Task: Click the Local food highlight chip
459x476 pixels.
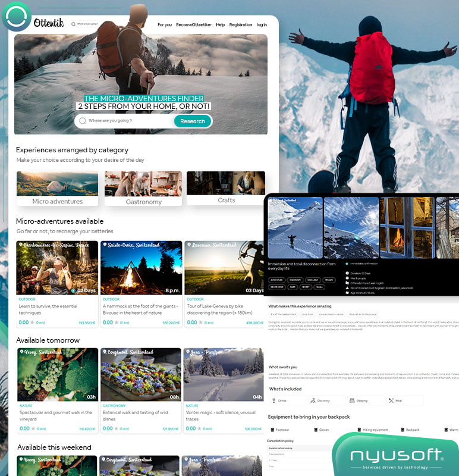Action: point(307,315)
